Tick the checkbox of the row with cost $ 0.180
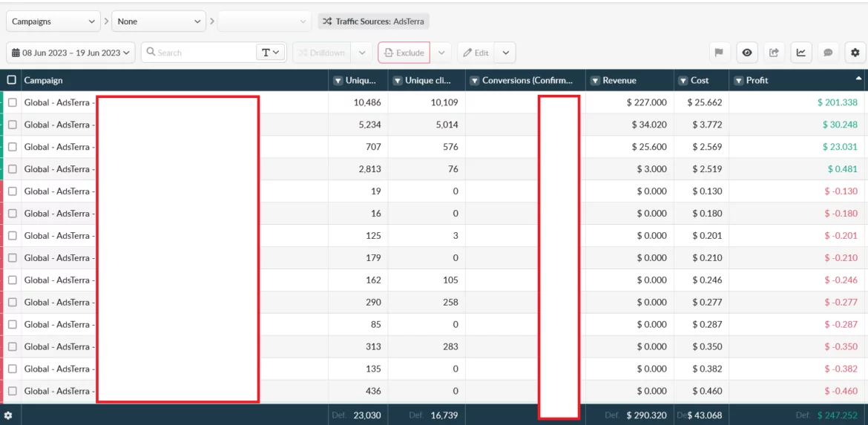 coord(12,214)
